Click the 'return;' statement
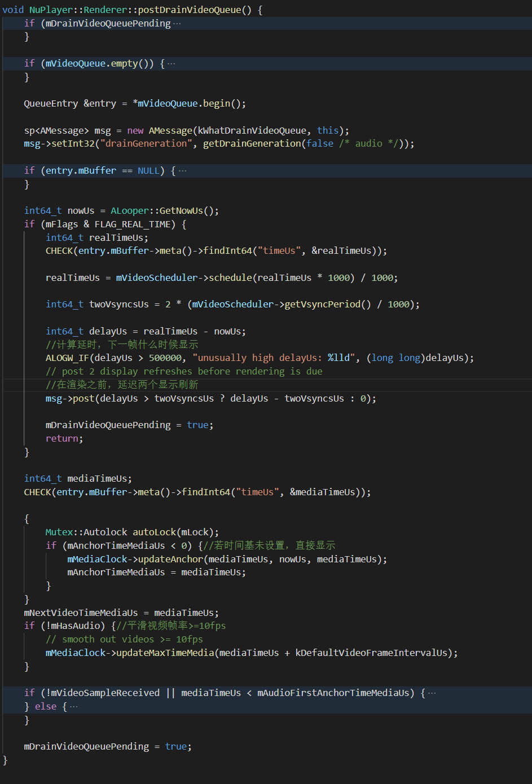The width and height of the screenshot is (532, 784). click(x=64, y=439)
